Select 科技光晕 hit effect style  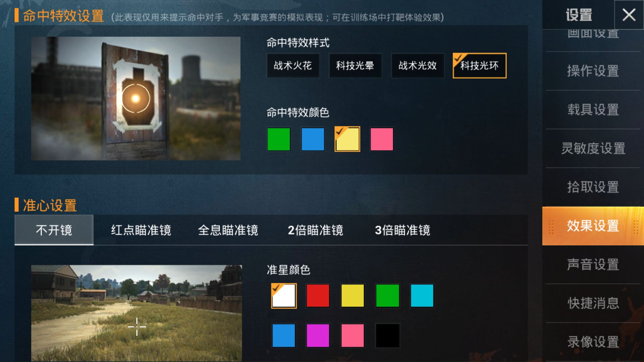pos(355,66)
